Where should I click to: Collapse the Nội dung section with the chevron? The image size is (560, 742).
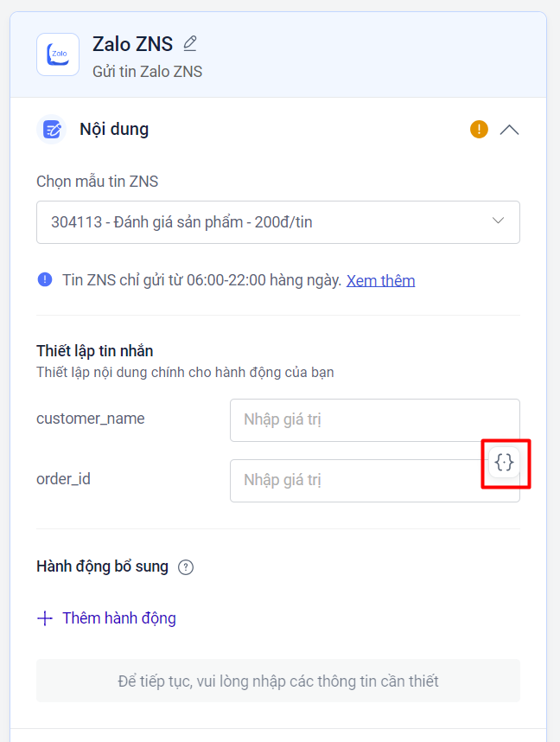point(510,130)
